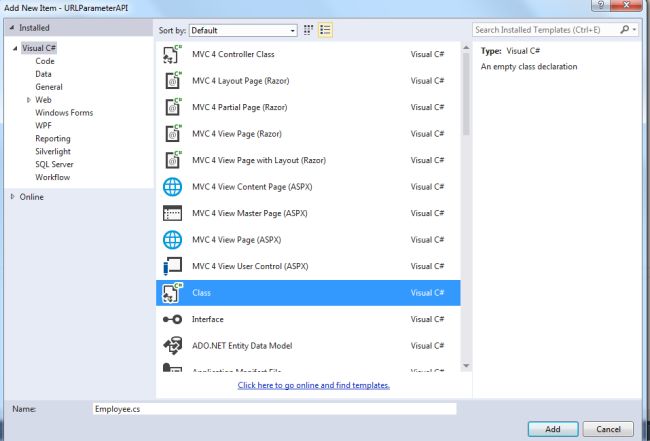
Task: Expand the Web tree node
Action: point(29,100)
